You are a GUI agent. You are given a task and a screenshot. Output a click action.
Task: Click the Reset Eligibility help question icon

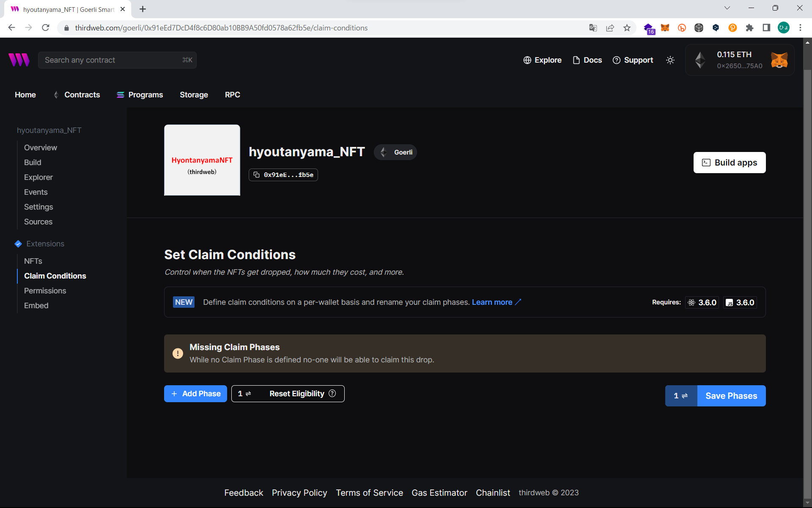[332, 393]
